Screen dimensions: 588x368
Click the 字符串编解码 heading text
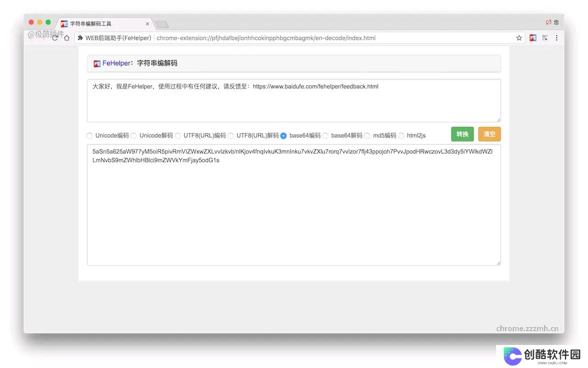(157, 63)
